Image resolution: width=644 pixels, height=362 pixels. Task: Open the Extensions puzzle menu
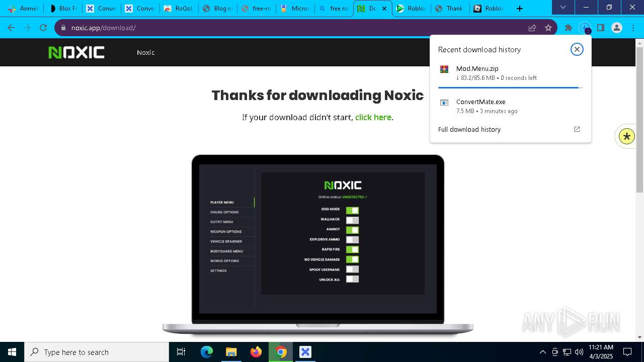(x=569, y=28)
